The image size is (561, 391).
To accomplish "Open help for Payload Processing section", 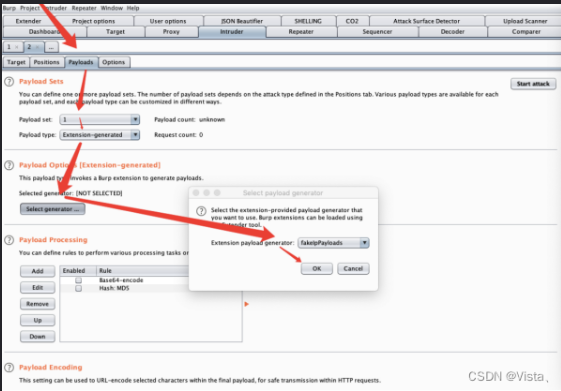I will click(9, 240).
